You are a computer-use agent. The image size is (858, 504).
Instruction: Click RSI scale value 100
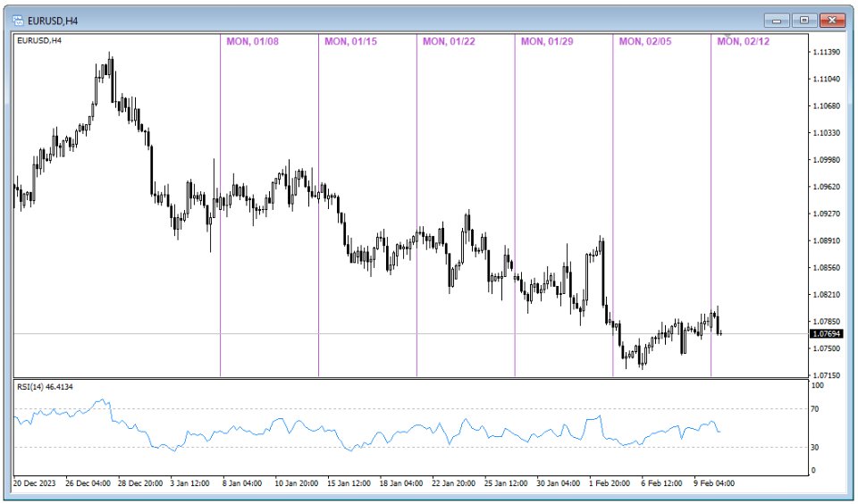(x=818, y=385)
